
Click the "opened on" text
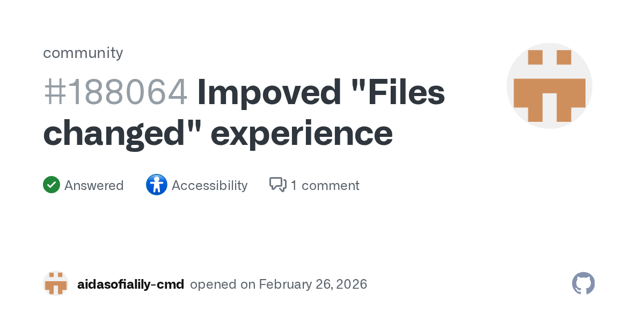point(223,284)
